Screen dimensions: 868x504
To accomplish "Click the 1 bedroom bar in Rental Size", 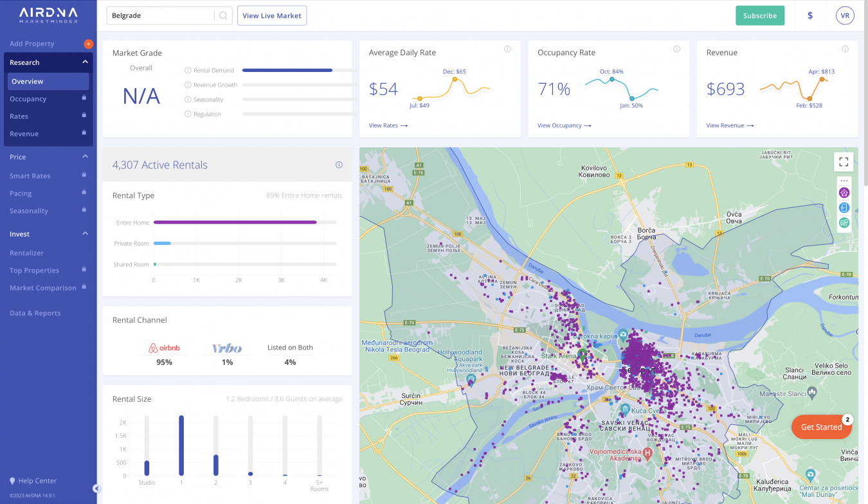I will click(181, 446).
